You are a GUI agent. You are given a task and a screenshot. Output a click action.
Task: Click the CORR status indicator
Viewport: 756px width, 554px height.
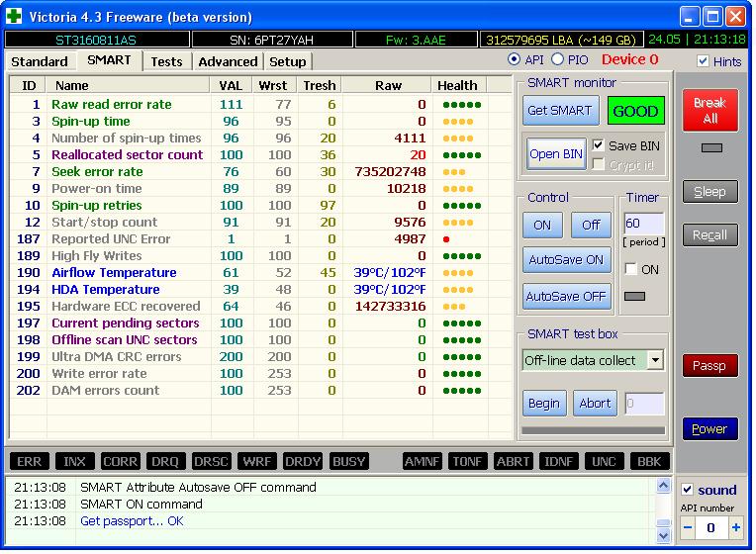(x=120, y=461)
